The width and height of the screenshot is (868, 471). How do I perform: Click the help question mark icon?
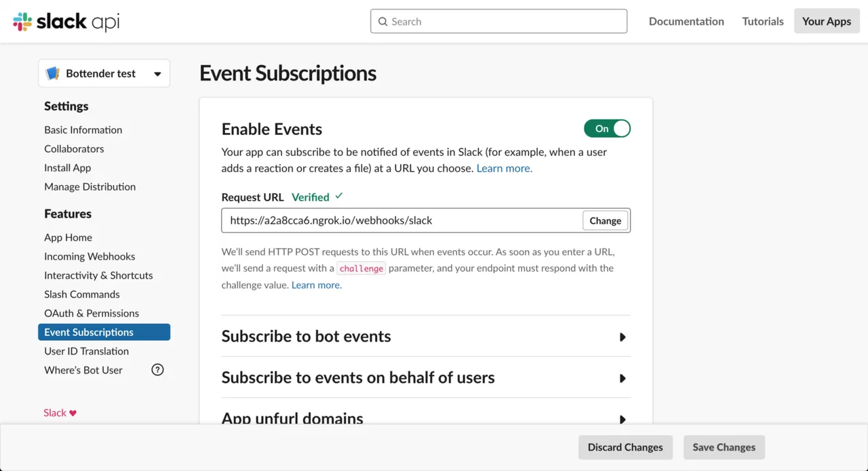(157, 370)
